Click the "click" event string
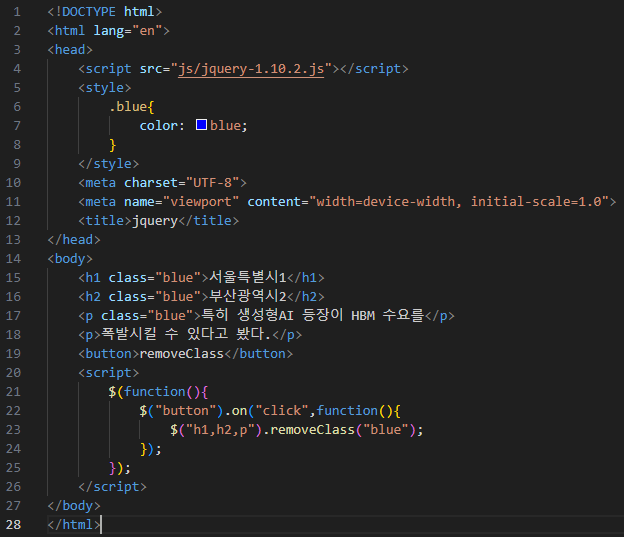 282,411
